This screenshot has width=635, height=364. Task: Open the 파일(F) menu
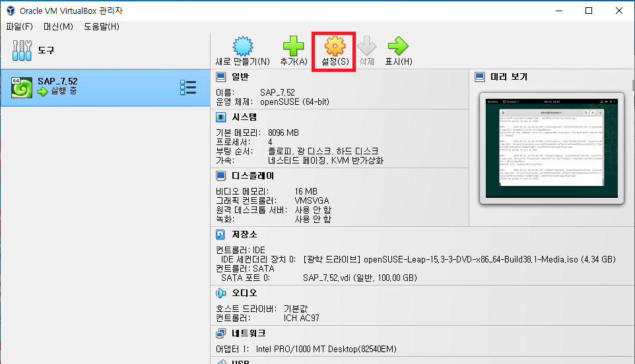pyautogui.click(x=19, y=26)
